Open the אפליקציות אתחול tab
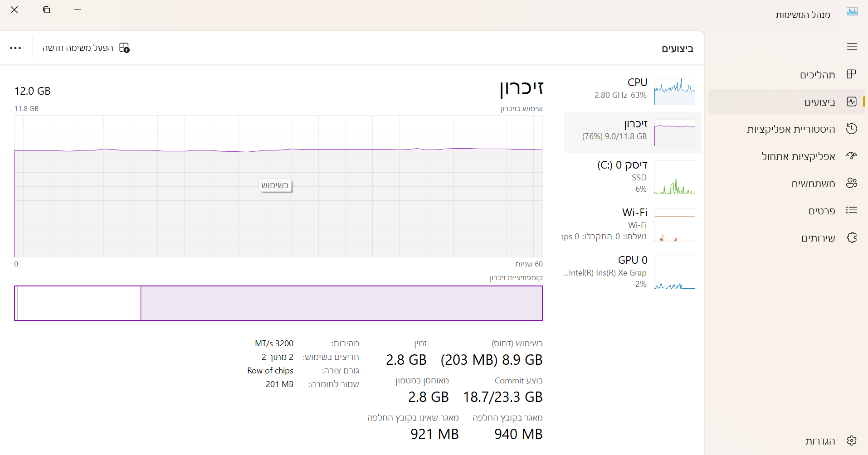 point(786,156)
